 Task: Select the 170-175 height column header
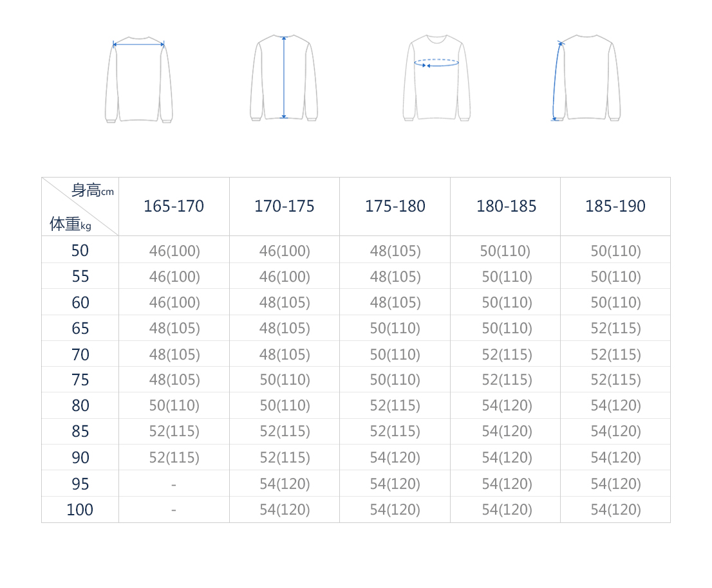(285, 207)
